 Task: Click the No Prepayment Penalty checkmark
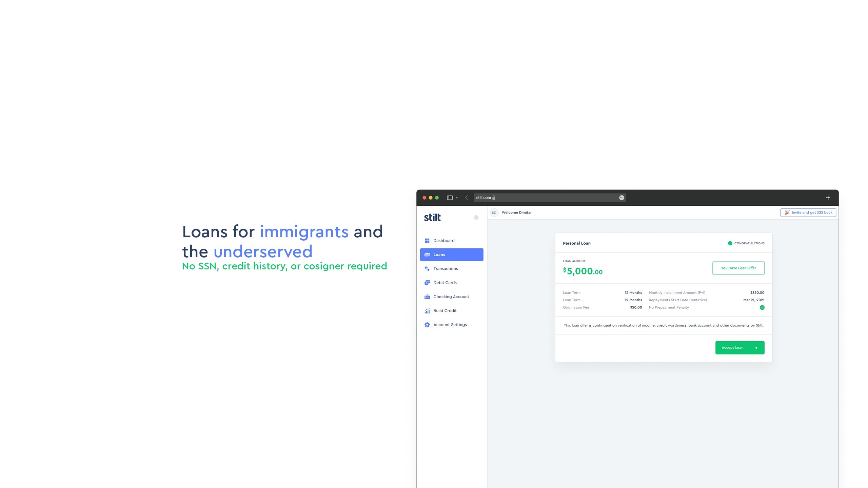pos(762,307)
